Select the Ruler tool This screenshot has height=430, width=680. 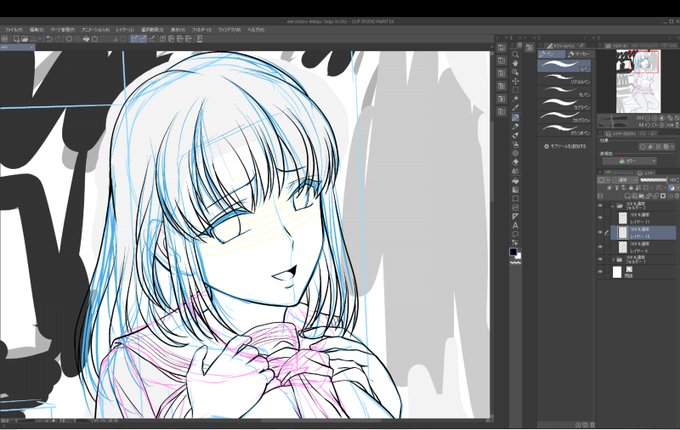[515, 216]
